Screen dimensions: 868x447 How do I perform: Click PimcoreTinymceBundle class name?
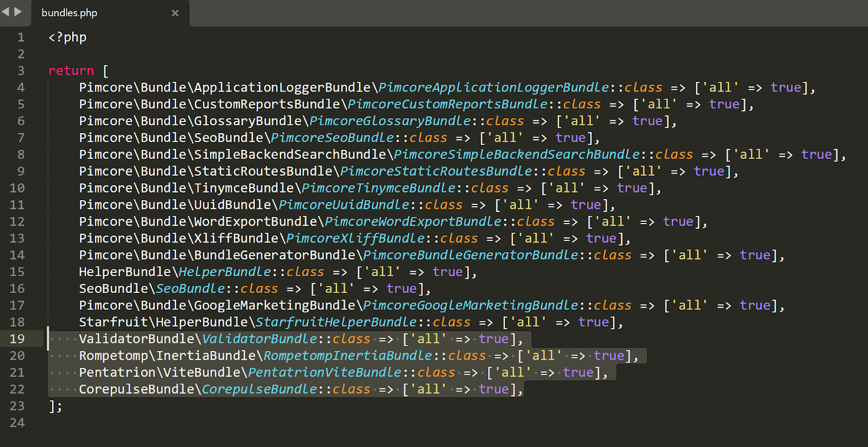pos(379,189)
